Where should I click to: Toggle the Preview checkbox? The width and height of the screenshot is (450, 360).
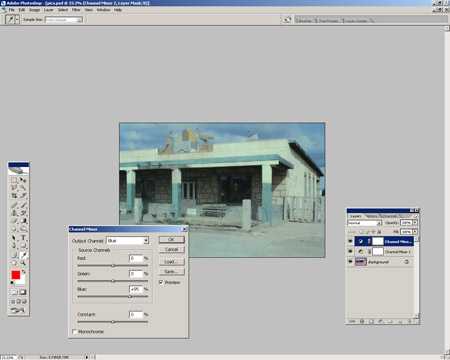[x=161, y=282]
